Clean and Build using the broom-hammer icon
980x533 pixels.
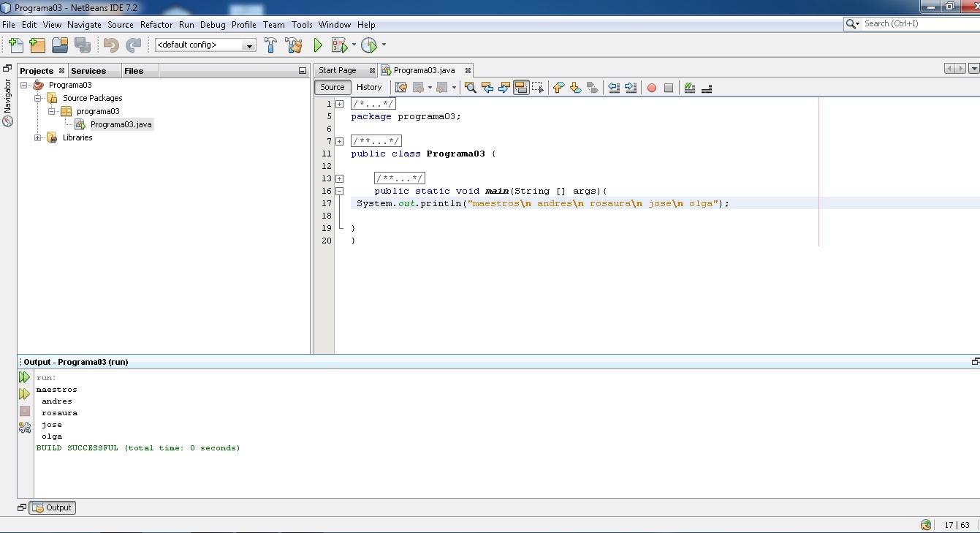tap(293, 45)
